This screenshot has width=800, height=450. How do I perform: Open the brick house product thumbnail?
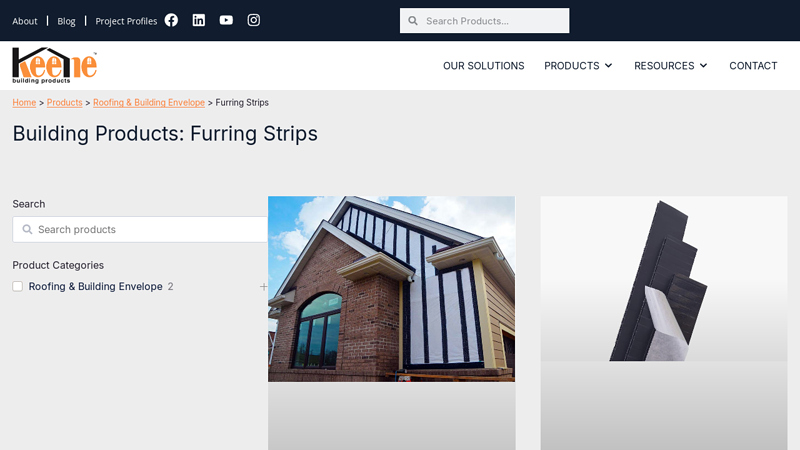(391, 288)
